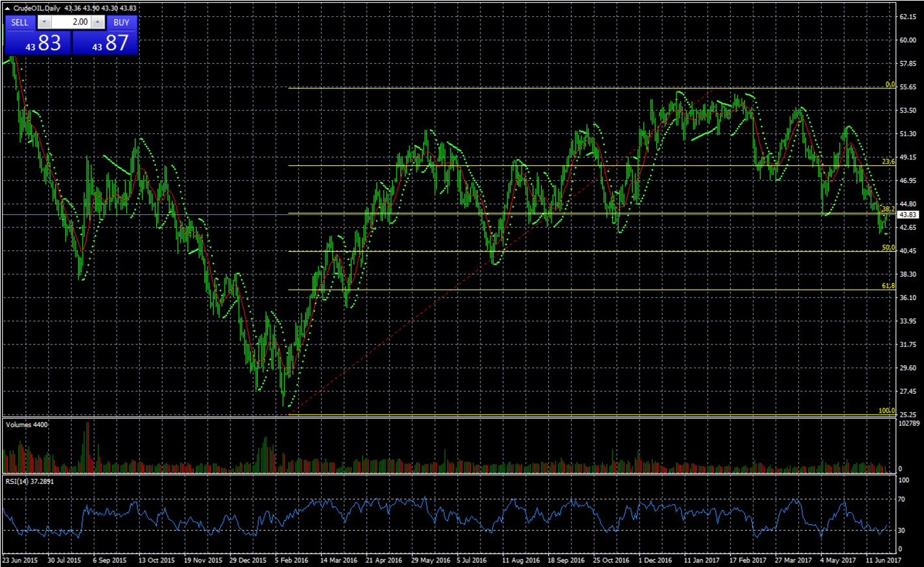Screen dimensions: 924x567
Task: Decrease the lot size with the down arrow
Action: (43, 21)
